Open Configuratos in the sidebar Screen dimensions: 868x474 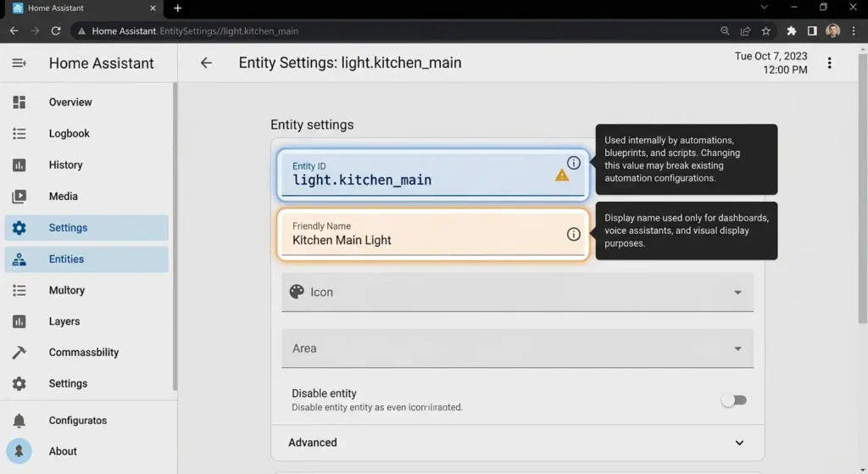[86, 421]
